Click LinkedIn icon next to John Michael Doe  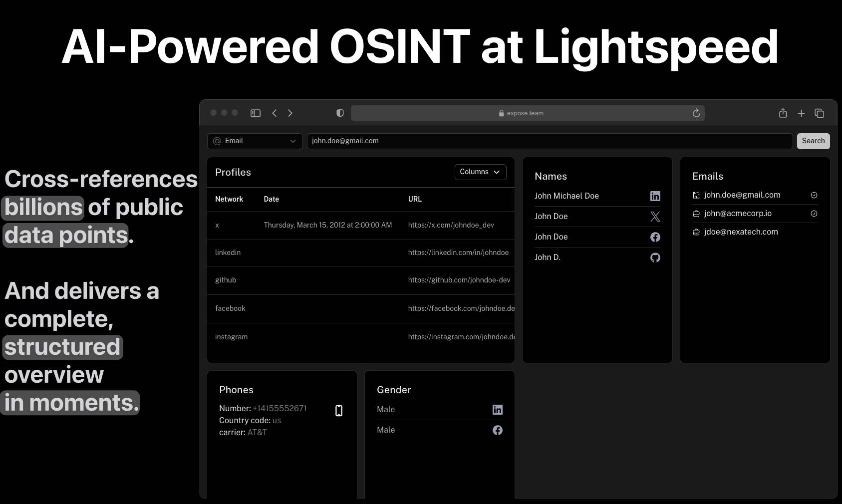coord(655,196)
